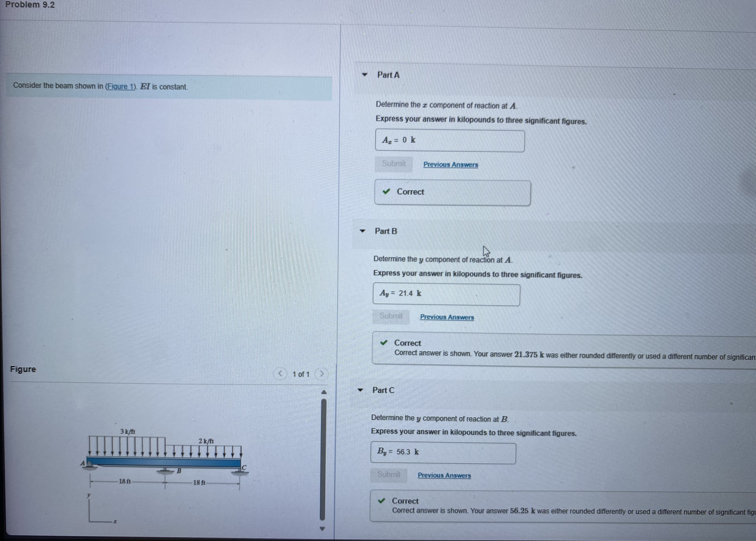
Task: Click the Ay answer field showing 21.4
Action: coord(446,294)
